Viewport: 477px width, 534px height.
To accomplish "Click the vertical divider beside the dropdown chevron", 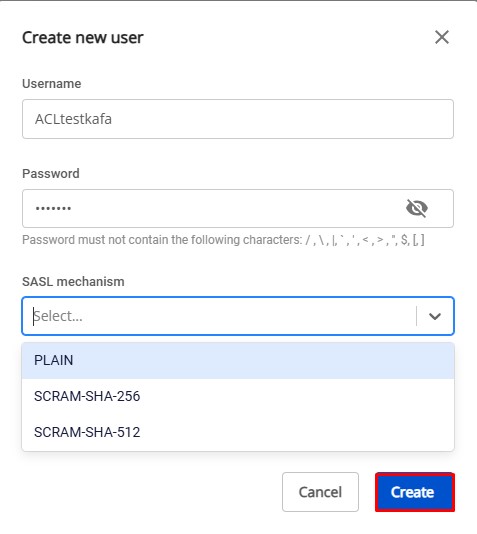I will 416,316.
